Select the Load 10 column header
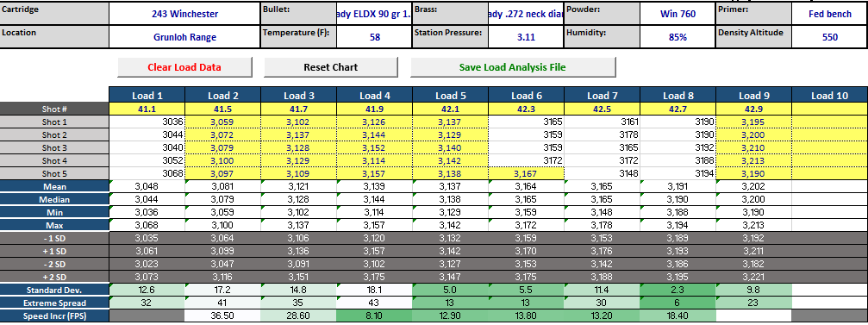868x325 pixels. tap(829, 95)
